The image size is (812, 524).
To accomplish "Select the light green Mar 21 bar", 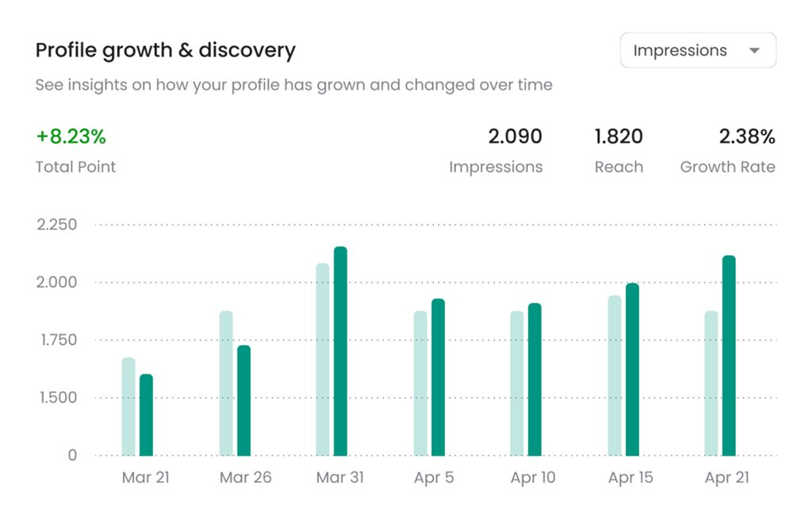I will [128, 407].
